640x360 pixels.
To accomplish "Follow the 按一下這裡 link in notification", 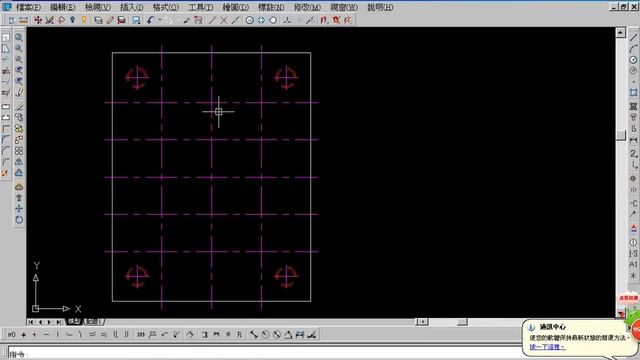I will 547,347.
